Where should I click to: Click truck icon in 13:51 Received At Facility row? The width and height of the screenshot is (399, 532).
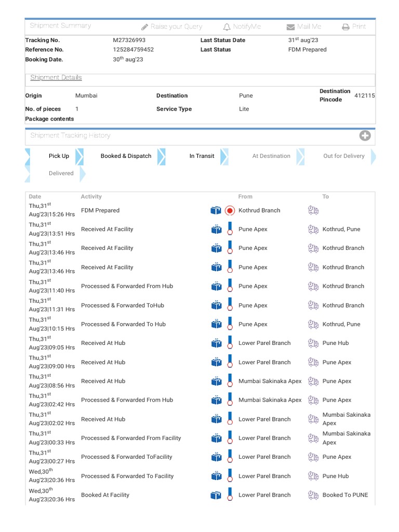point(313,230)
